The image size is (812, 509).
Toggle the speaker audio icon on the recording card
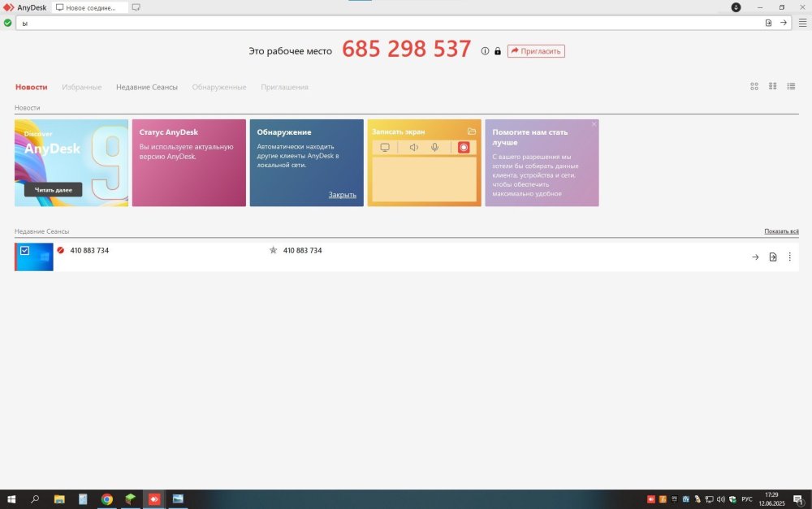[413, 148]
